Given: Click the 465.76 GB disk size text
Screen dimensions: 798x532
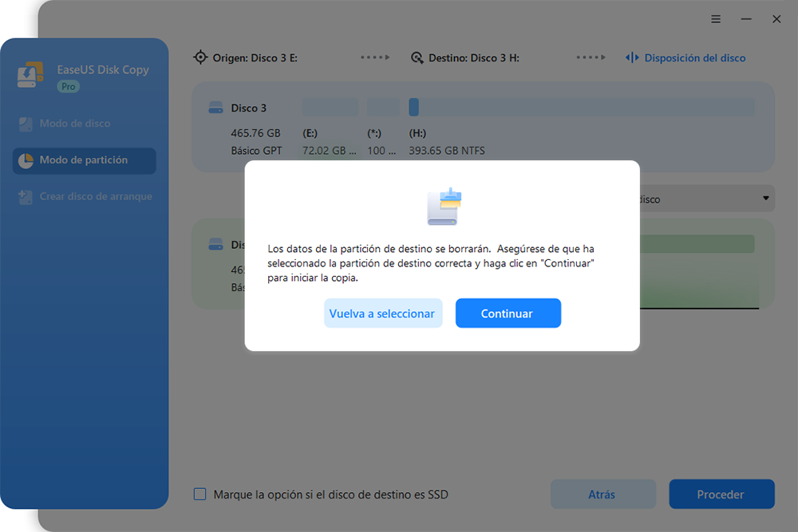Looking at the screenshot, I should (255, 133).
